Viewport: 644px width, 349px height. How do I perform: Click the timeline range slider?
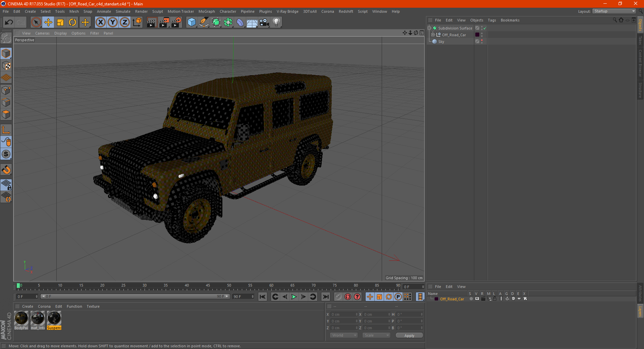(x=135, y=296)
